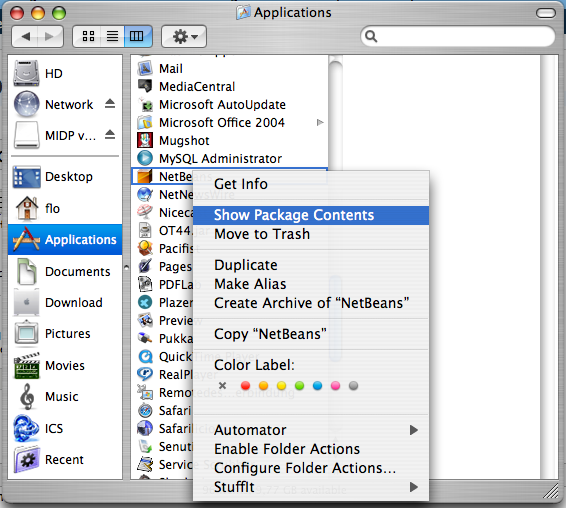This screenshot has height=508, width=566.
Task: Eject the MIDP volume
Action: coord(110,135)
